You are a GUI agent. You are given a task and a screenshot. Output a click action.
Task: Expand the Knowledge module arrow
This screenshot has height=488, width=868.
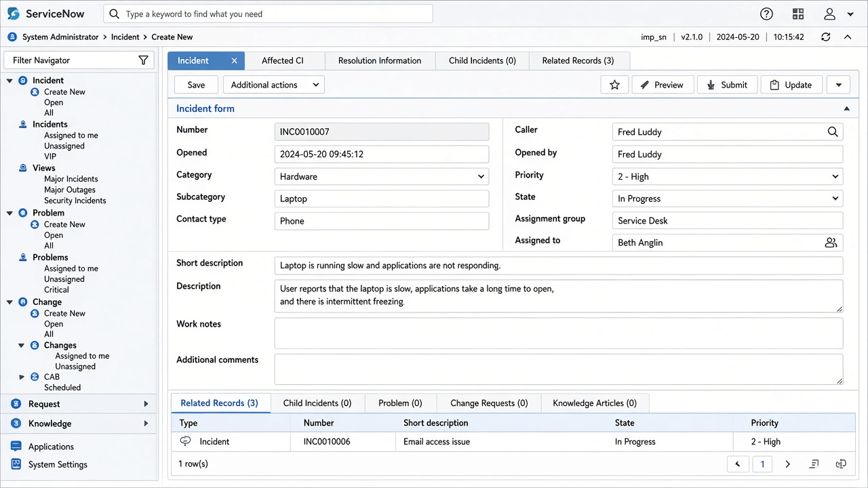point(146,424)
